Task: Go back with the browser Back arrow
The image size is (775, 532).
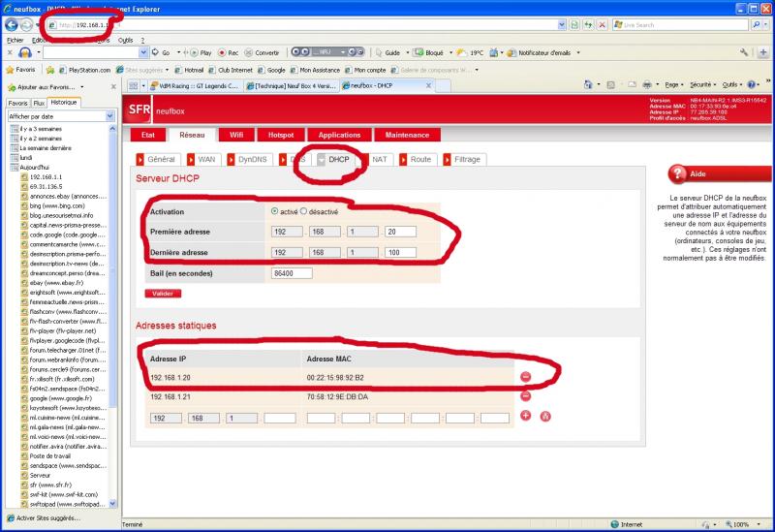Action: [12, 24]
